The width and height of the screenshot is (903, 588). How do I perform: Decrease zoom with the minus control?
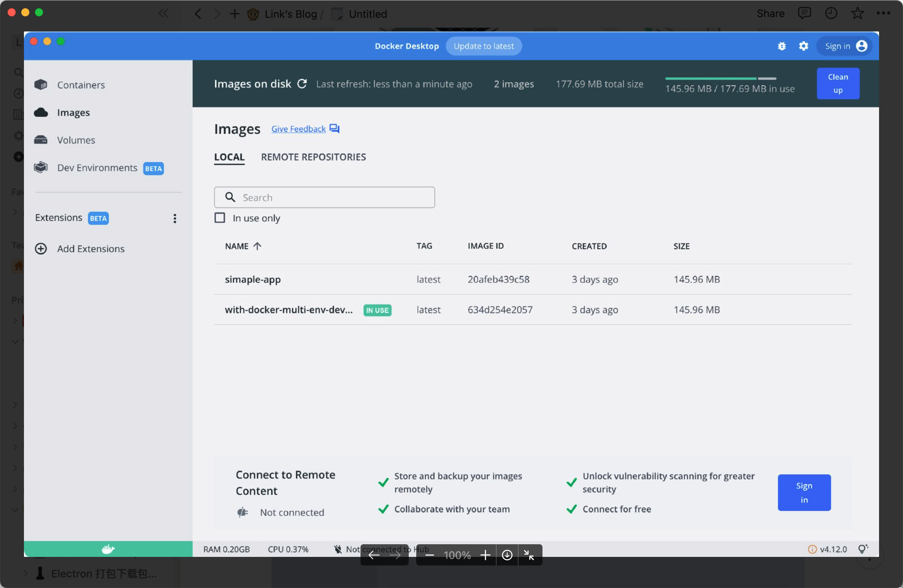429,555
